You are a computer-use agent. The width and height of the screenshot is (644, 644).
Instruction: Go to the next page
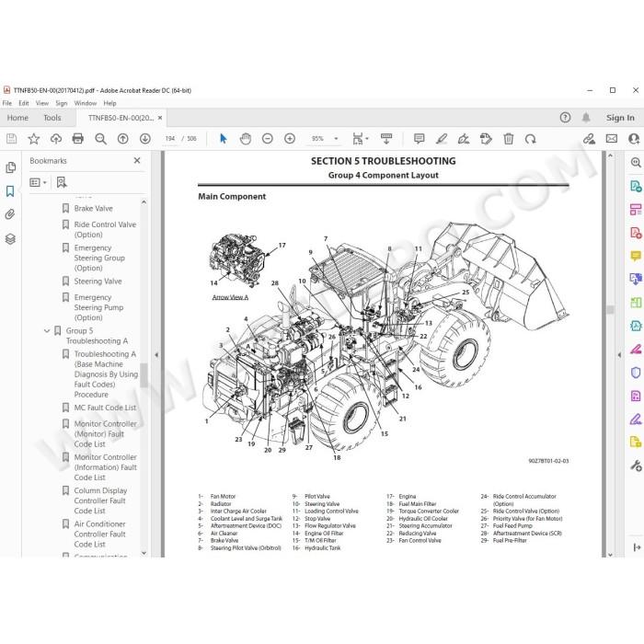point(145,139)
